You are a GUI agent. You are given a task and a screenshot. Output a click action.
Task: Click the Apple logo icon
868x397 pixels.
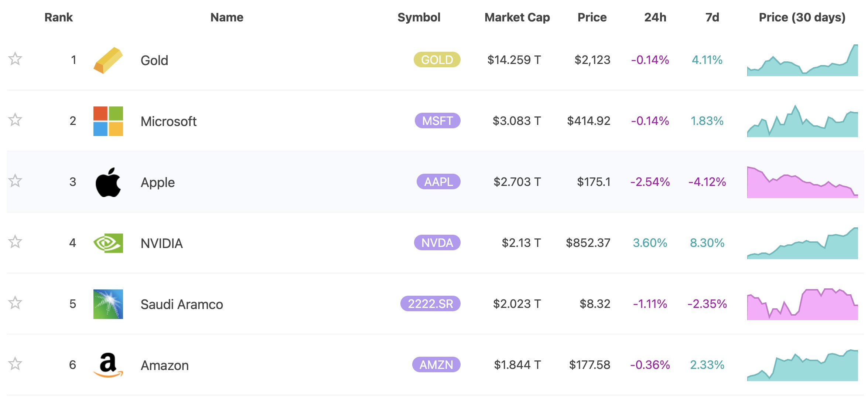coord(108,182)
